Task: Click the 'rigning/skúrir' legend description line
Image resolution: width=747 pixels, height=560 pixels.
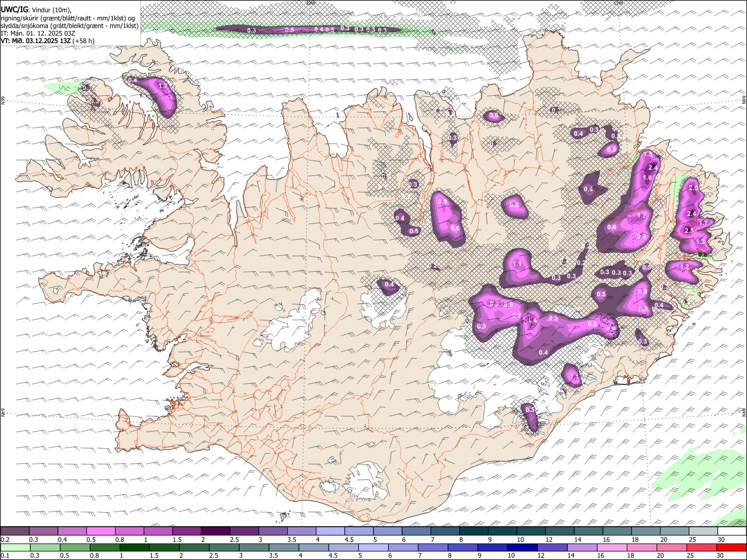Action: (68, 17)
